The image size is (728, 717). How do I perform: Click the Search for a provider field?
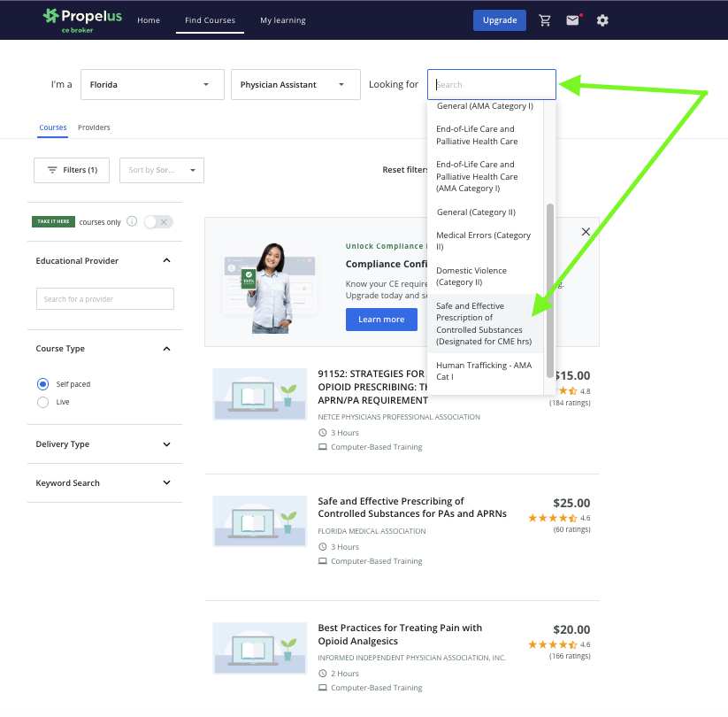tap(104, 299)
